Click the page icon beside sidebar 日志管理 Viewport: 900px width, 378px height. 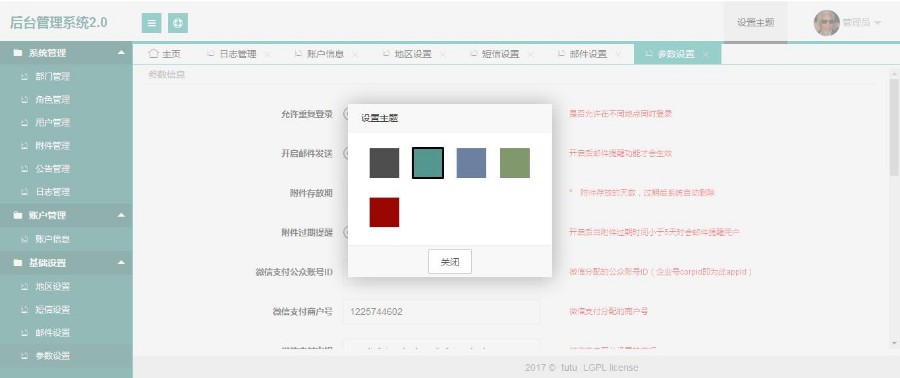tap(24, 192)
